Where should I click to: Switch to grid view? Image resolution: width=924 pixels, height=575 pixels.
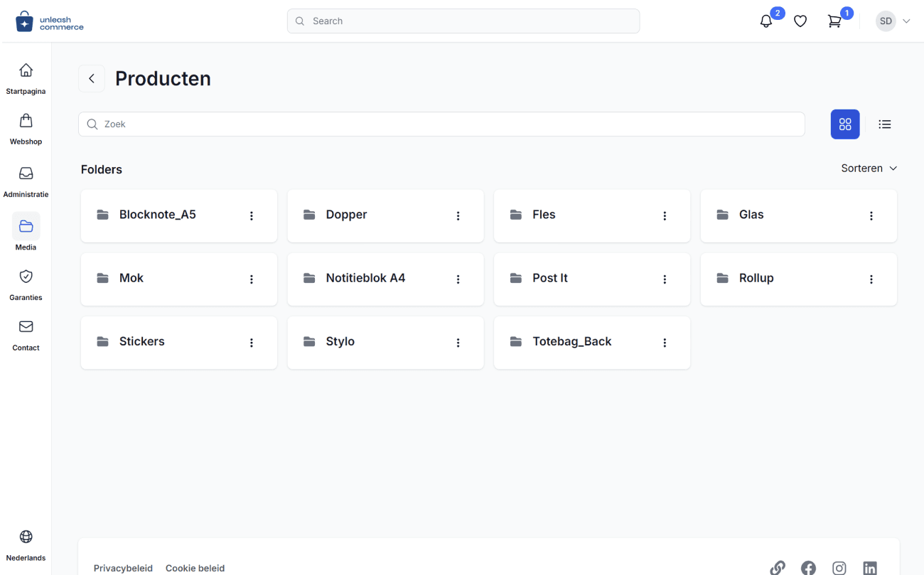pyautogui.click(x=845, y=124)
